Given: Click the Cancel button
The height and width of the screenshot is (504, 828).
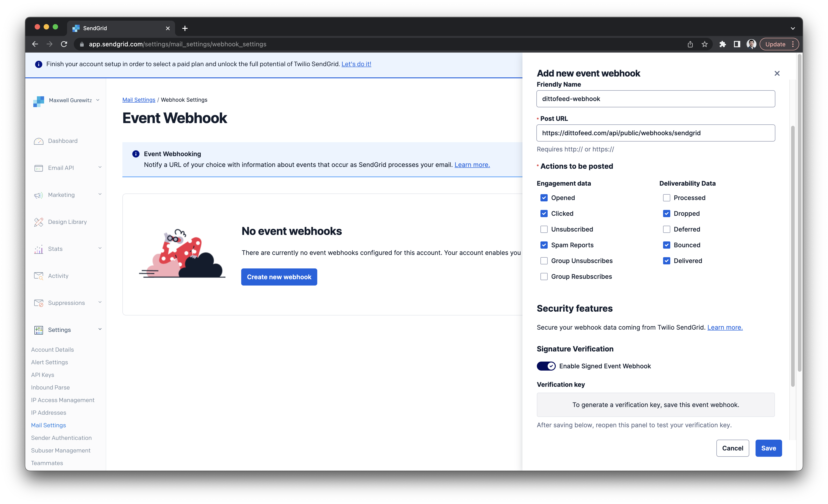Looking at the screenshot, I should click(733, 448).
